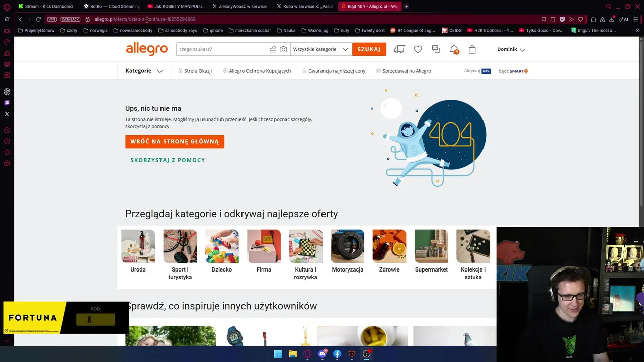Bookmark page with heart icon in address bar
644x362 pixels.
(x=580, y=19)
